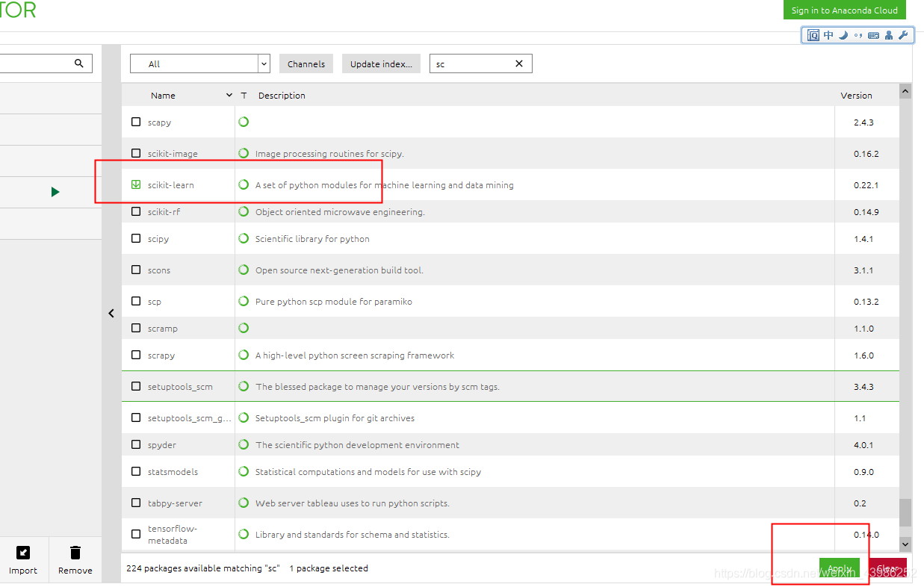Screen dimensions: 924x587
Task: Click the status circle icon for scp
Action: 244,301
